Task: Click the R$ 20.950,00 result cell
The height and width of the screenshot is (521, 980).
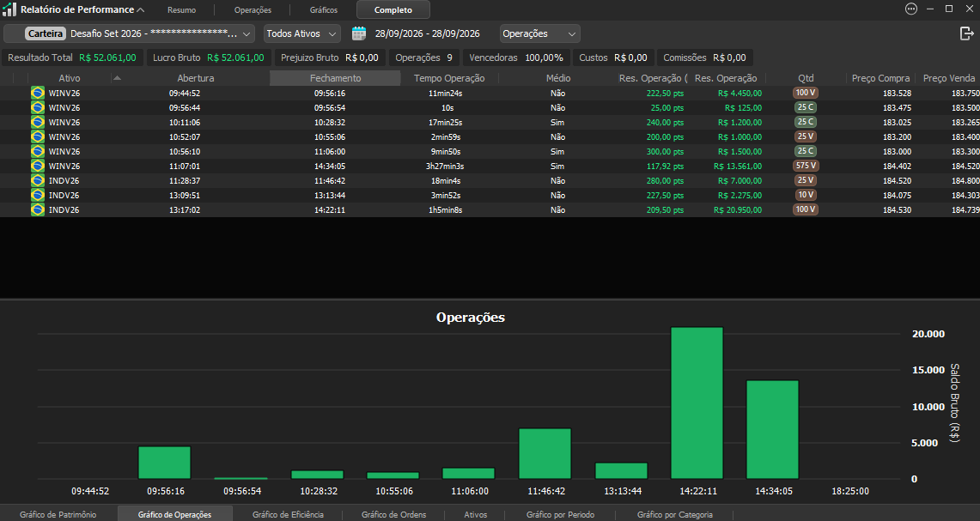Action: click(738, 210)
